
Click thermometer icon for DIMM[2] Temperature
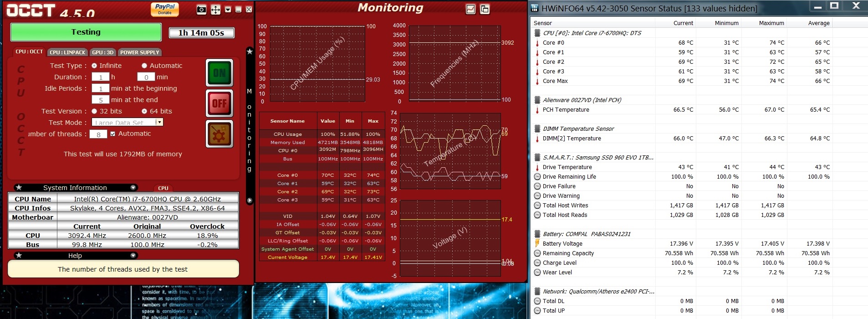point(537,139)
